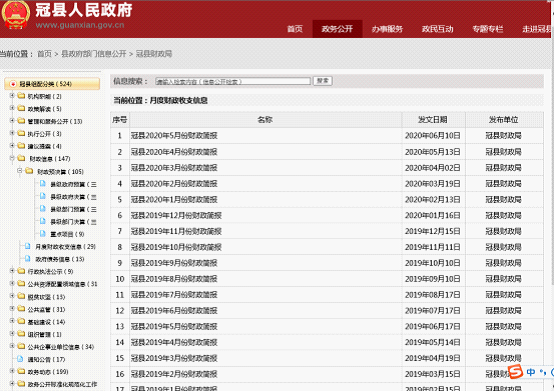Click the folder icon beside 基础建设 (14)
This screenshot has height=391, width=554.
click(21, 321)
